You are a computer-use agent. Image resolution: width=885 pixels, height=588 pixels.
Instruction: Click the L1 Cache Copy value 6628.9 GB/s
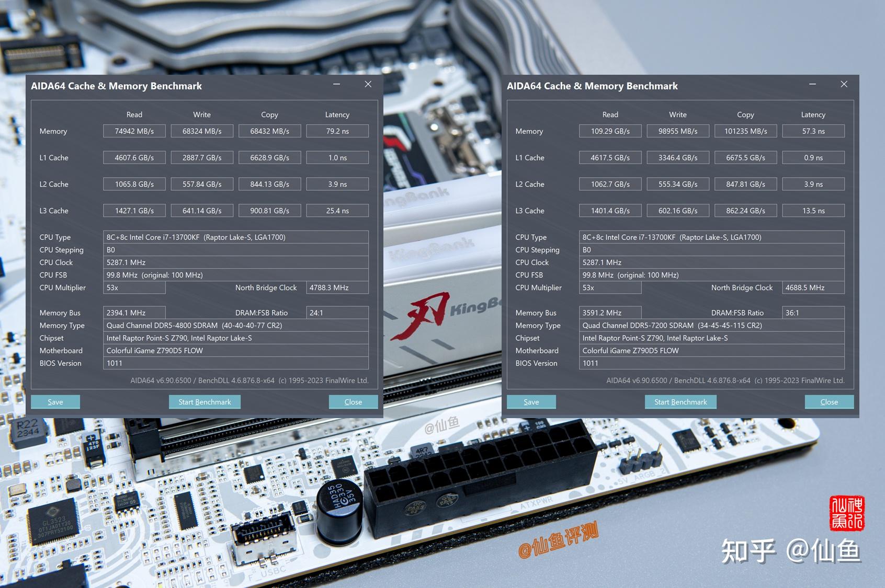tap(269, 157)
